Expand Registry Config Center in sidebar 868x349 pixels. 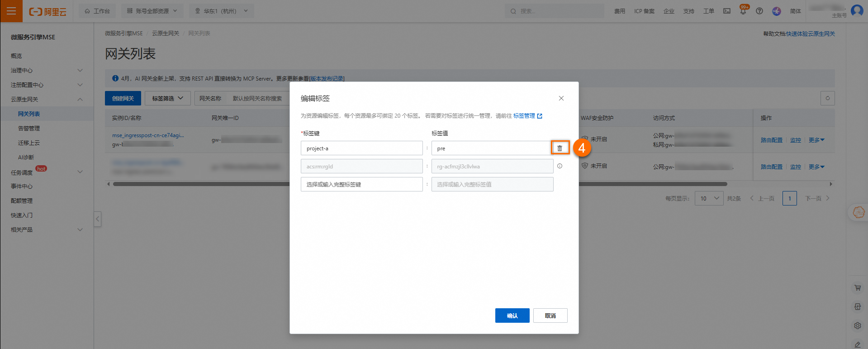(x=47, y=85)
